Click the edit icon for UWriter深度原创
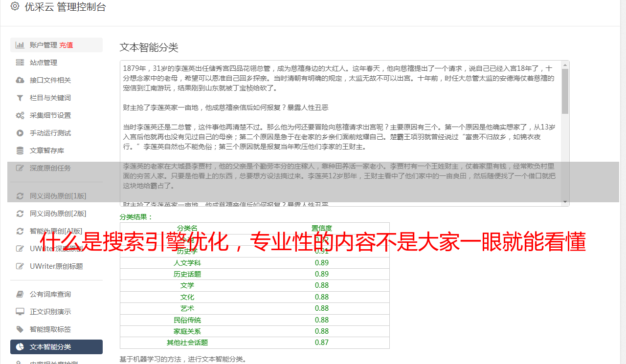626x364 pixels. tap(20, 249)
